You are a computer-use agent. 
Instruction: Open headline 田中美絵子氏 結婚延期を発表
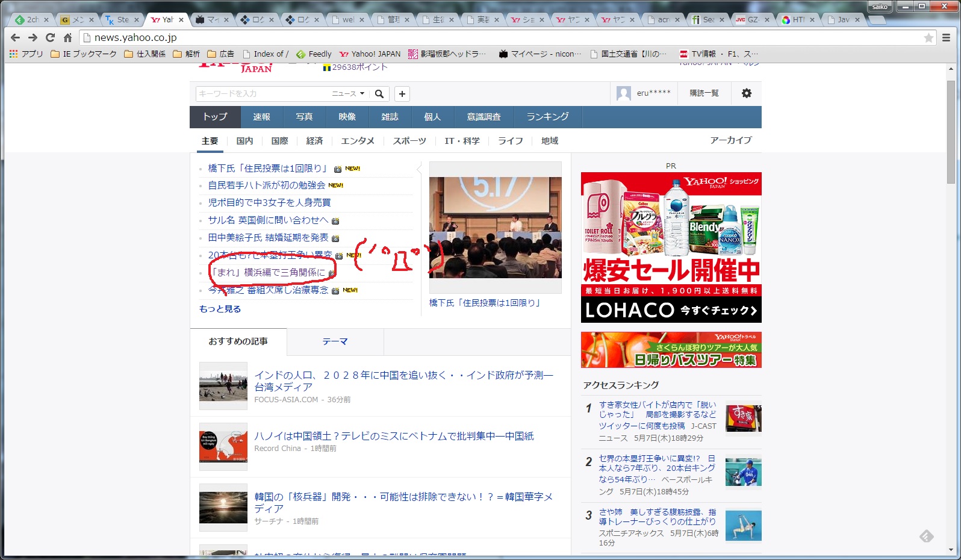point(268,238)
